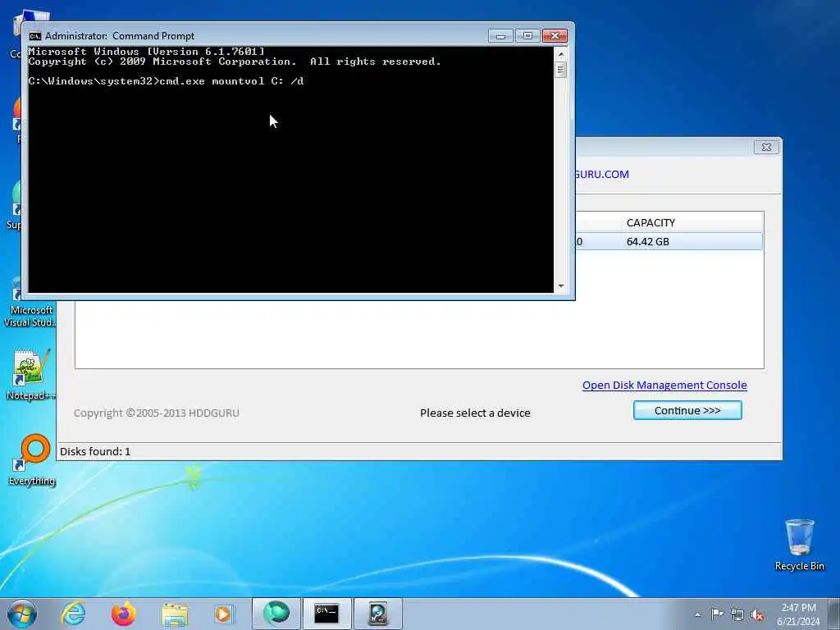Click Command Prompt vertical scrollbar thumb
This screenshot has width=840, height=630.
point(561,70)
